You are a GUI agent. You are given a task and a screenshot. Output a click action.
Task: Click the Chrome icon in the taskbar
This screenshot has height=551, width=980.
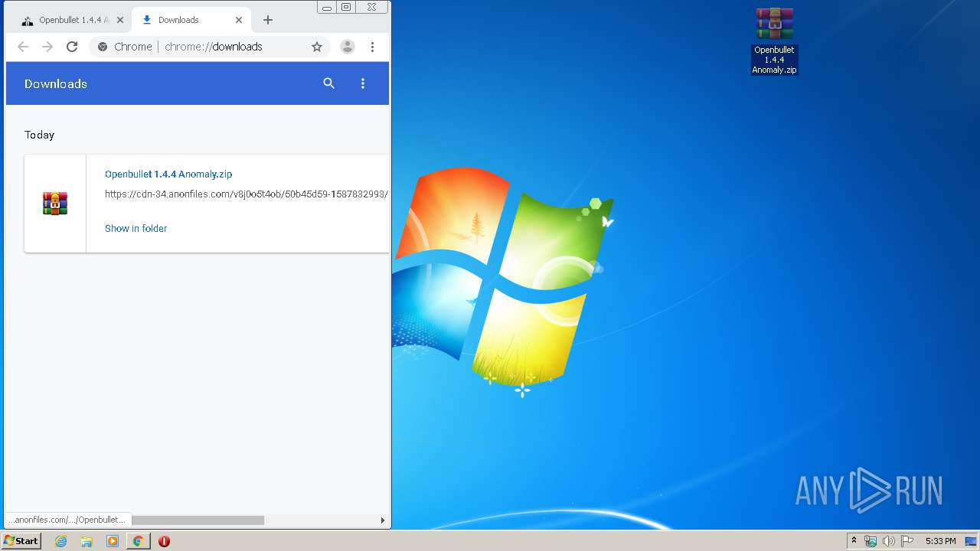tap(138, 541)
